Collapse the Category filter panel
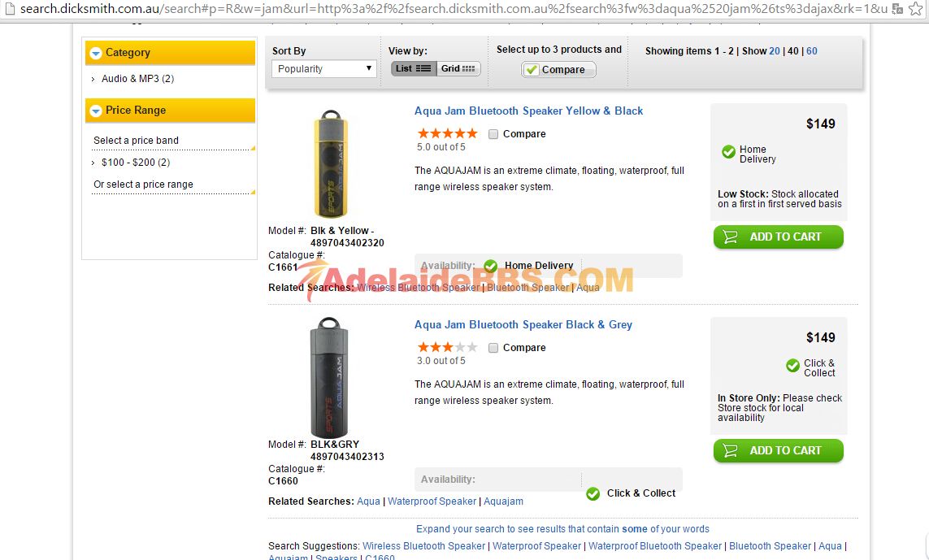 click(x=96, y=53)
